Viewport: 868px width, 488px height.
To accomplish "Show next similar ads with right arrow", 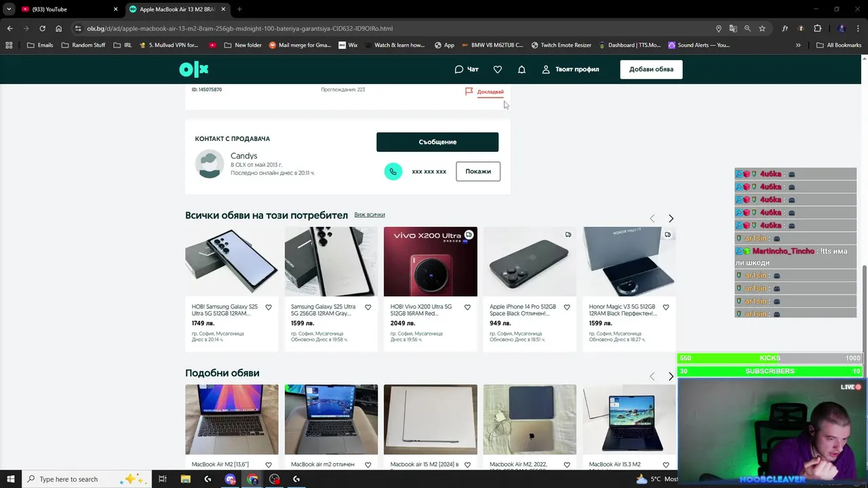I will 671,376.
